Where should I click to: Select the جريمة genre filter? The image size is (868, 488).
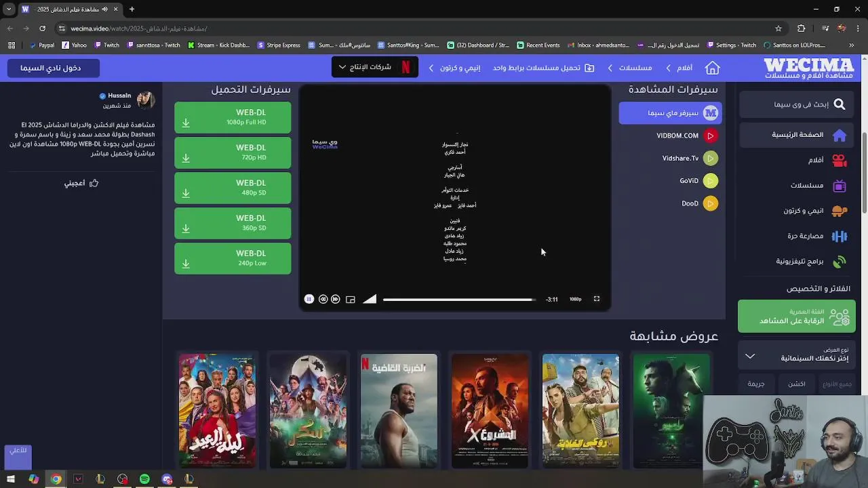756,384
